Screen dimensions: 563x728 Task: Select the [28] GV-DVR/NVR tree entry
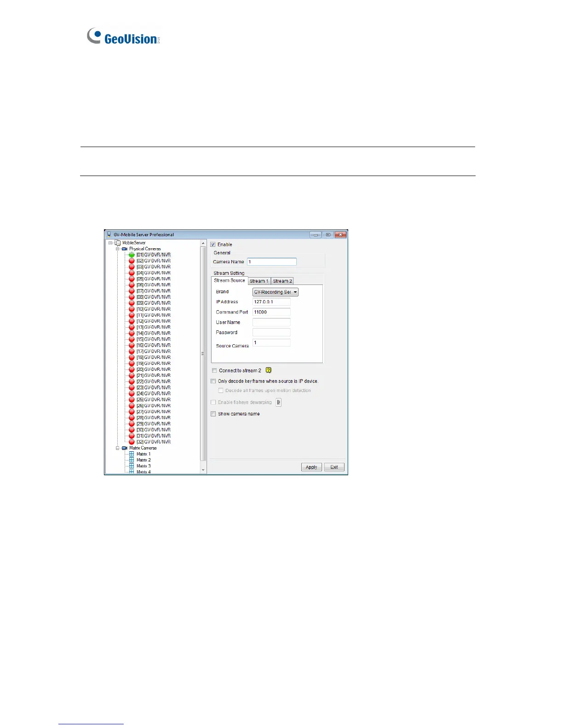point(154,418)
